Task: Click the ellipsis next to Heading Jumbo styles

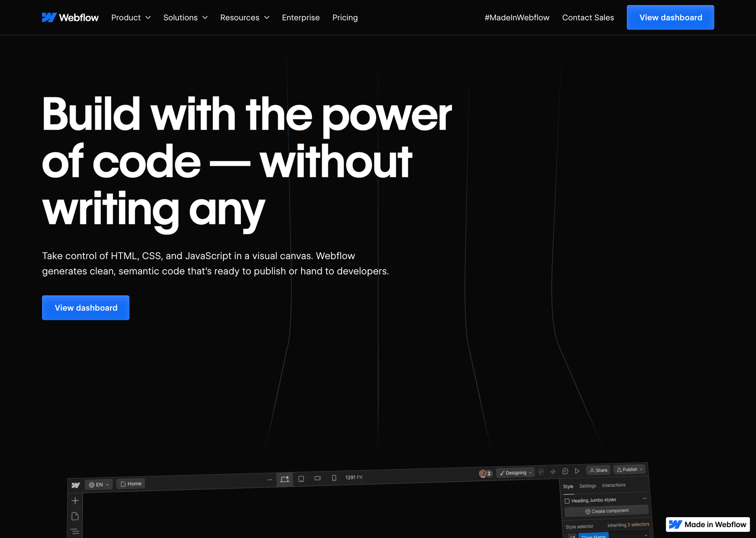Action: point(644,498)
